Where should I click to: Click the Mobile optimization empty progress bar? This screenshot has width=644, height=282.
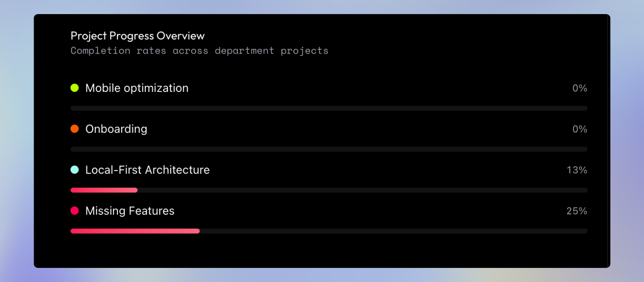tap(329, 108)
